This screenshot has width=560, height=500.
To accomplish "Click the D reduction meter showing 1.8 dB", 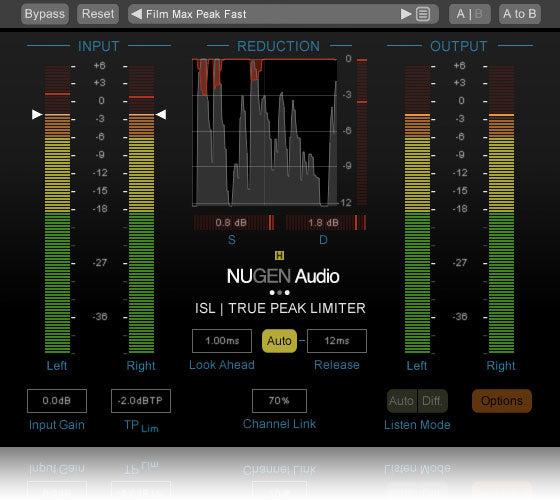I will coord(326,222).
